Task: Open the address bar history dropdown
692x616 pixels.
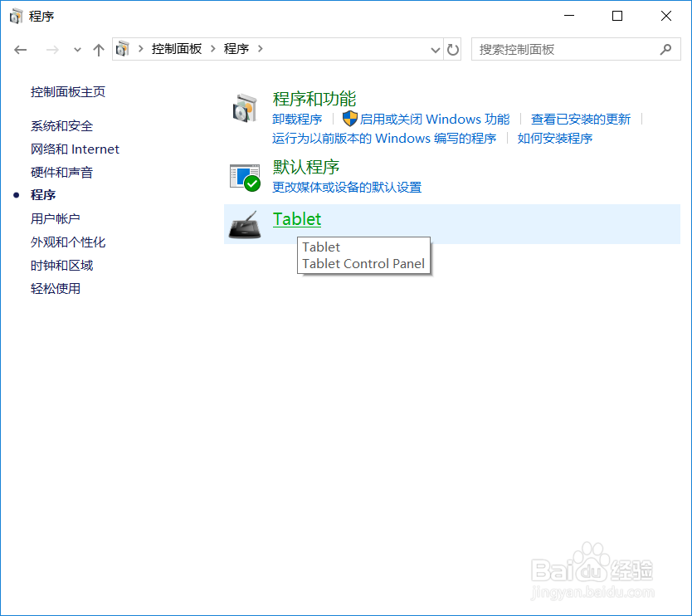Action: coord(435,50)
